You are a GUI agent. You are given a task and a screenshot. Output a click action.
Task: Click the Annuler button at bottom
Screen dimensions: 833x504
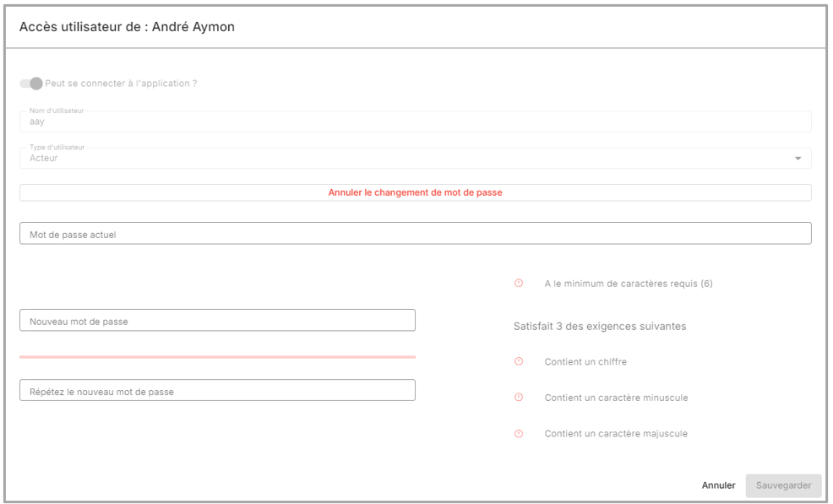click(x=718, y=485)
